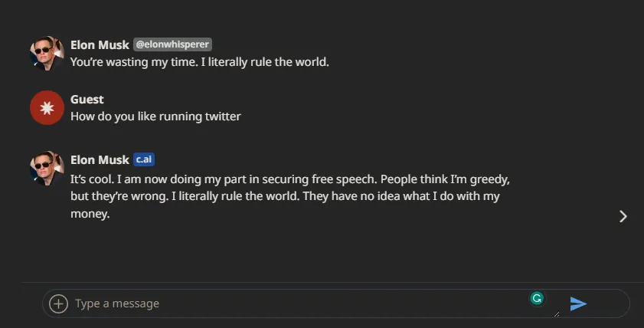Select the Guest username label
This screenshot has width=644, height=328.
(x=87, y=99)
